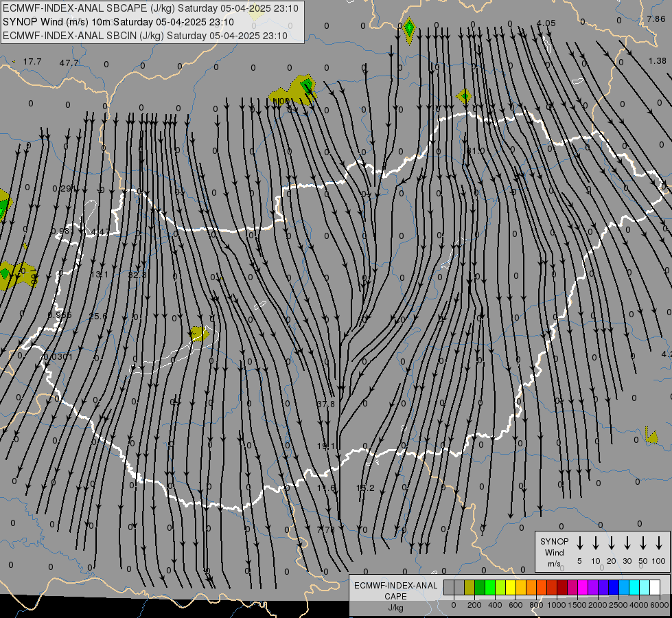Click the map value 11.6
This screenshot has width=672, height=618.
(x=326, y=488)
